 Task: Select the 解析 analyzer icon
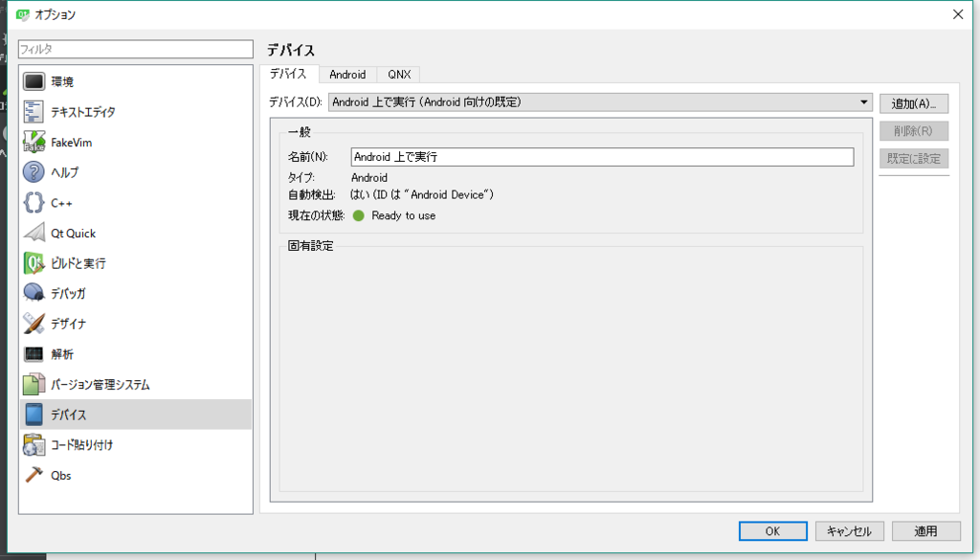coord(33,354)
